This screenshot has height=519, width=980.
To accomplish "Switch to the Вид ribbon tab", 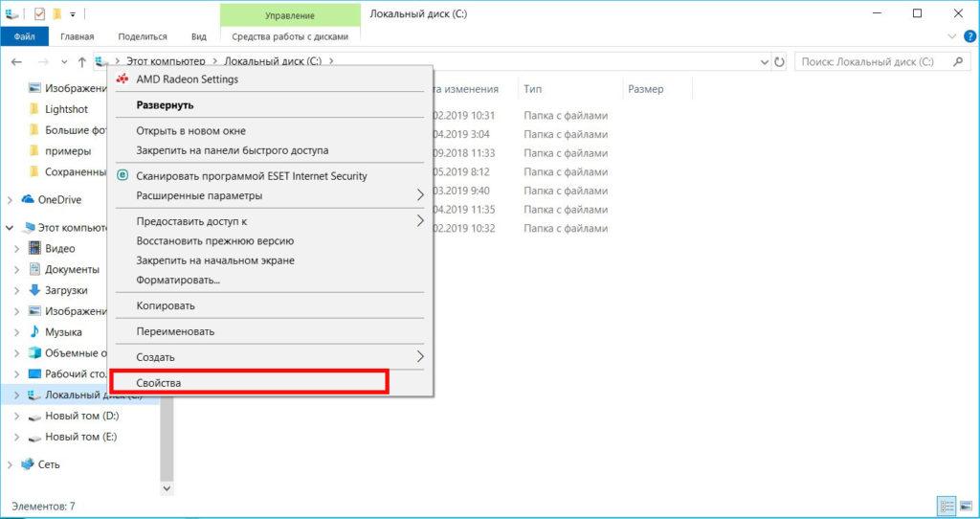I will point(198,36).
